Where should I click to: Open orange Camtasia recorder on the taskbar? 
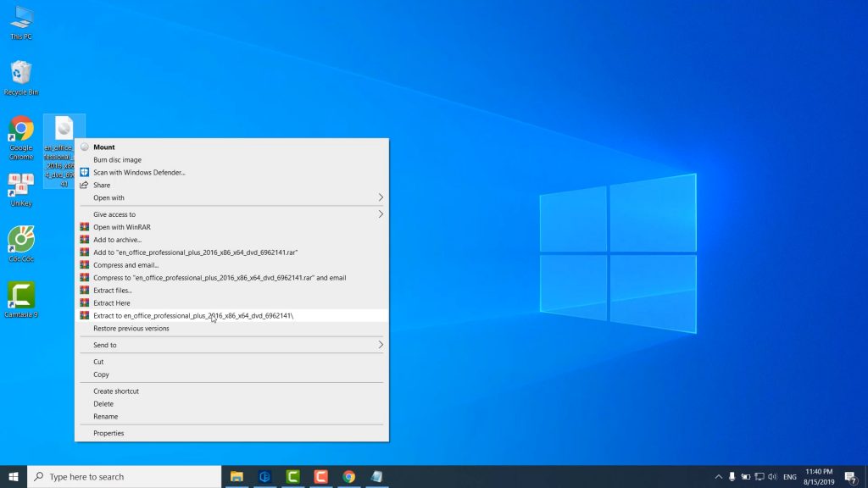(320, 476)
